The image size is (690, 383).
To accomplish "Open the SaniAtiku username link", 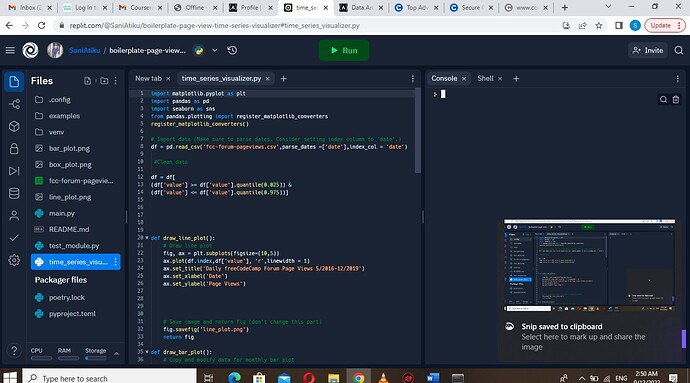I will point(84,50).
